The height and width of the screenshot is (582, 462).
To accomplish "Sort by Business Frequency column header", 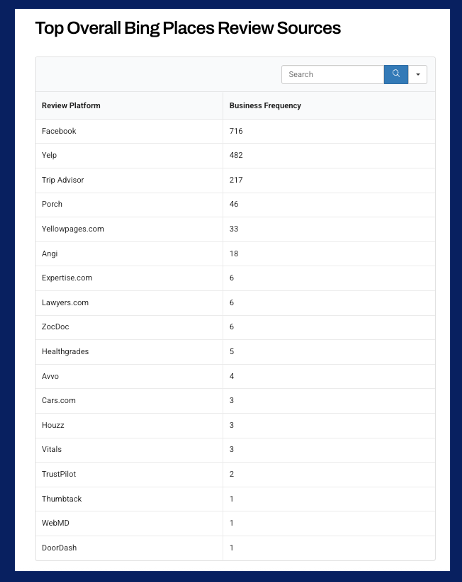I will pos(265,105).
